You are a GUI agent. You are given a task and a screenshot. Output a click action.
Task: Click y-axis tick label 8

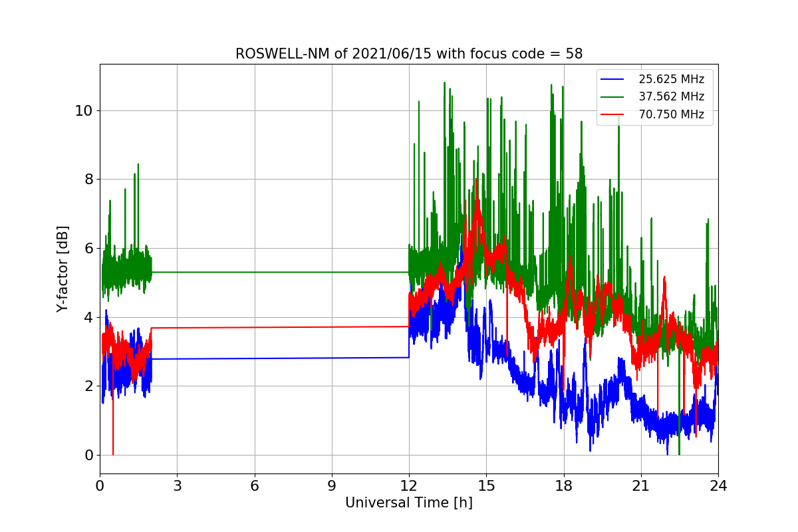coord(88,180)
